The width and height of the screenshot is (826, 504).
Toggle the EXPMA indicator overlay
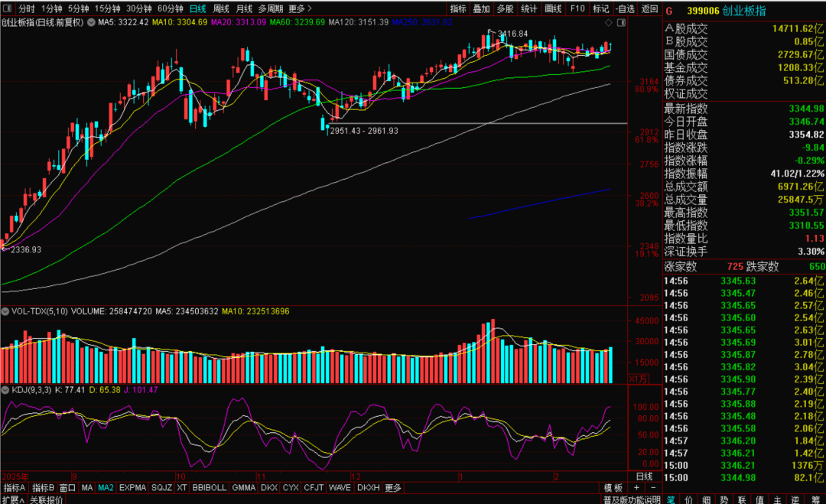pos(132,487)
